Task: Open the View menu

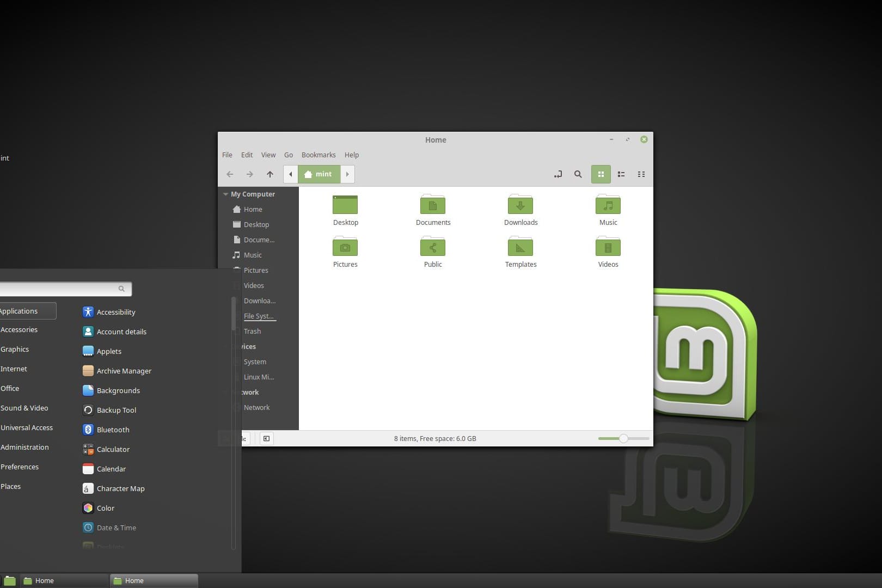Action: 268,155
